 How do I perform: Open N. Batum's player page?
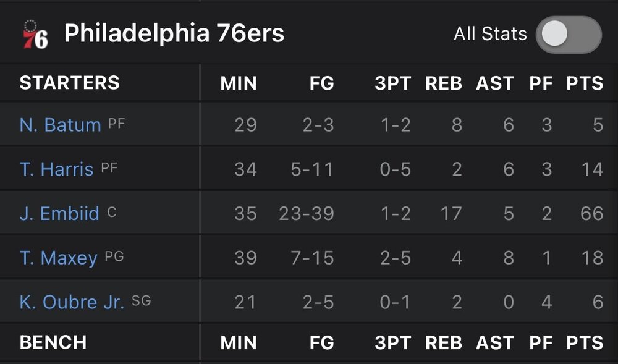point(60,125)
